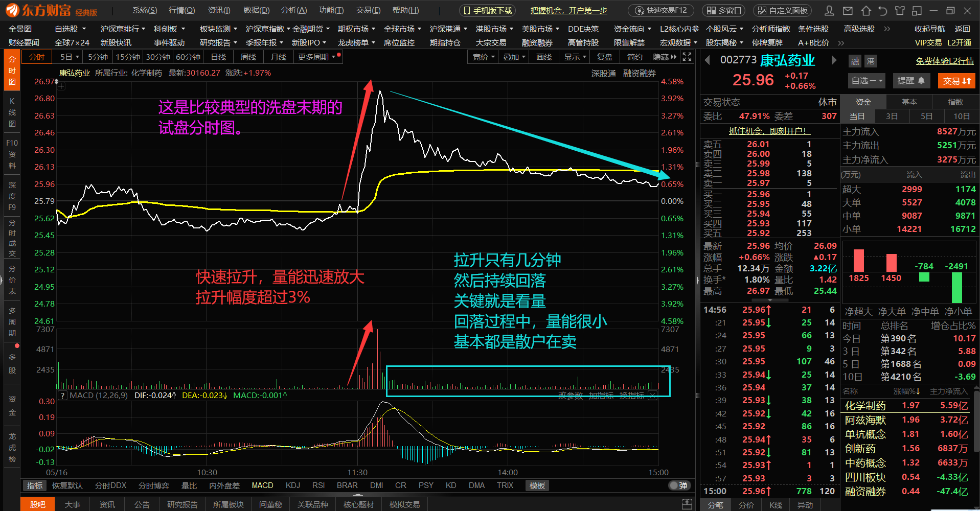Click the plus crosshair icon on chart
The height and width of the screenshot is (511, 980).
(x=61, y=86)
